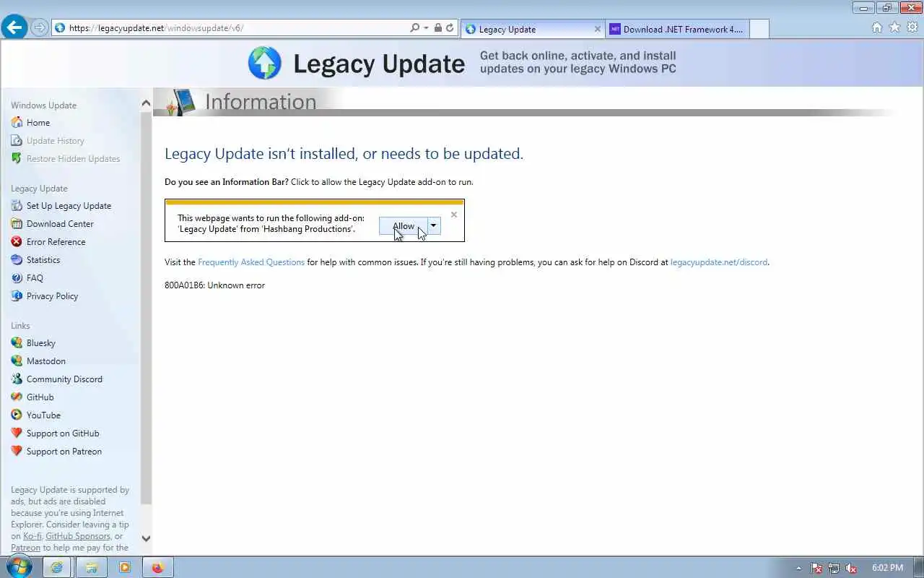
Task: Open the Update History link
Action: coord(56,141)
